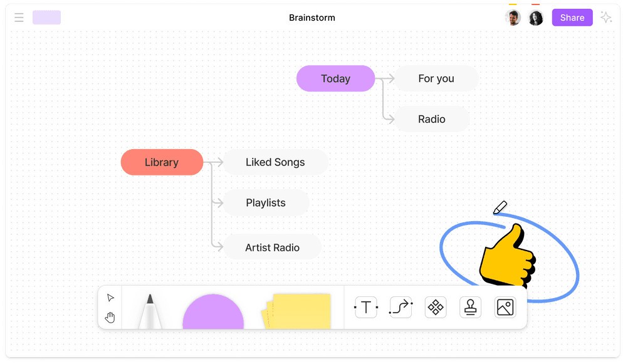Select the Stamp tool
The height and width of the screenshot is (364, 623).
coord(471,307)
